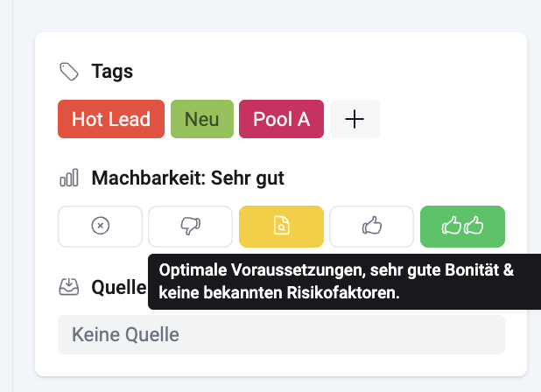Choose the green double thumbs up rating

point(462,227)
